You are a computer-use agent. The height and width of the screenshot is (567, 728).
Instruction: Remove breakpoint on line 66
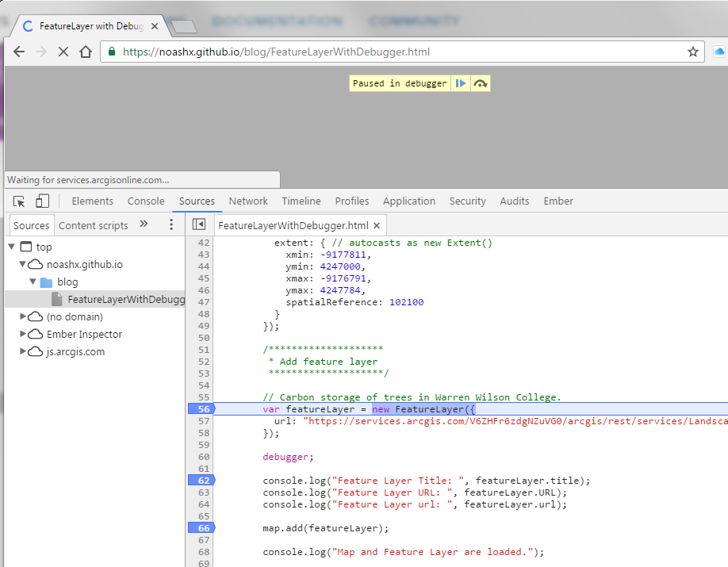(x=201, y=528)
